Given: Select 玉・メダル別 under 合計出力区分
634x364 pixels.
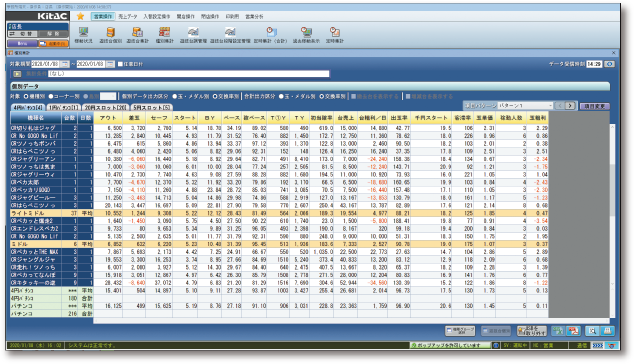Looking at the screenshot, I should (x=281, y=96).
